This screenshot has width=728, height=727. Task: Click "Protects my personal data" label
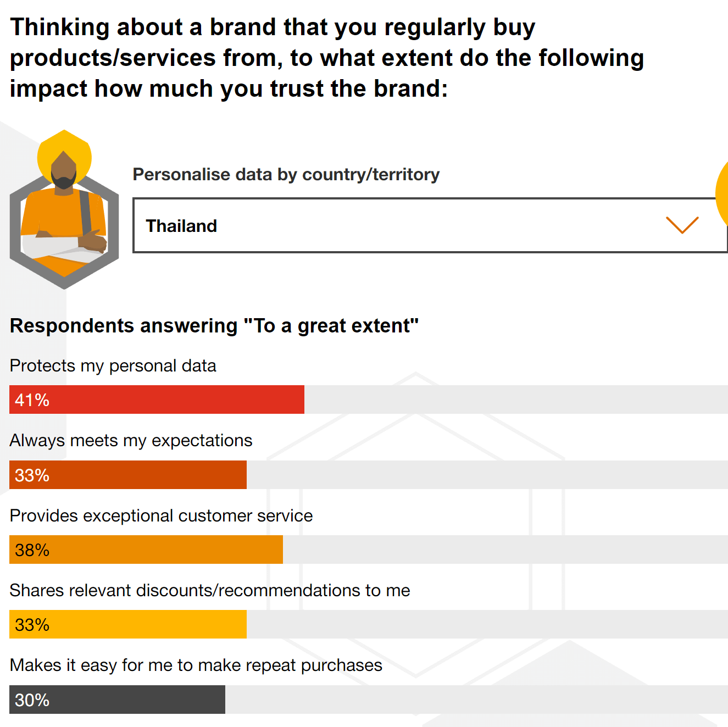[x=113, y=366]
